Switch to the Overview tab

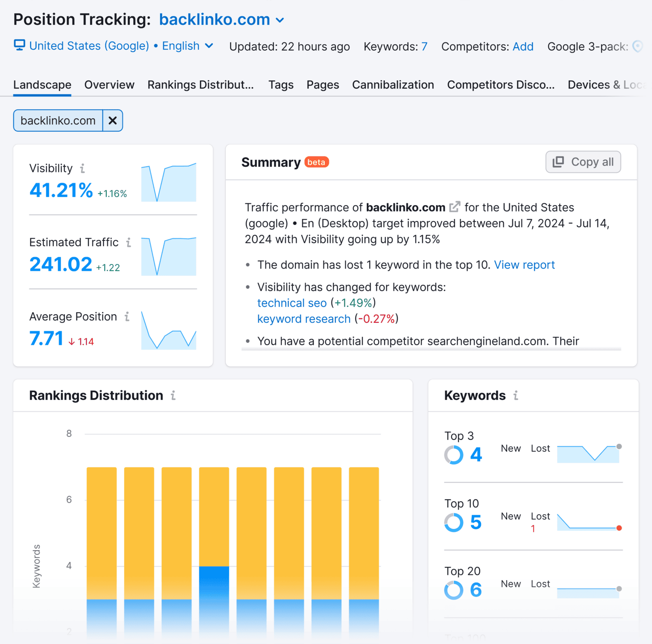pos(109,85)
